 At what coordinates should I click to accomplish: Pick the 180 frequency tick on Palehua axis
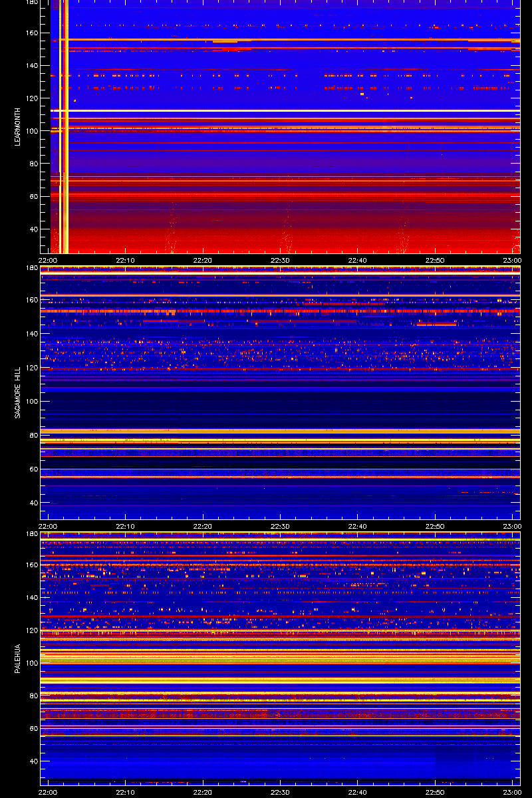[31, 535]
